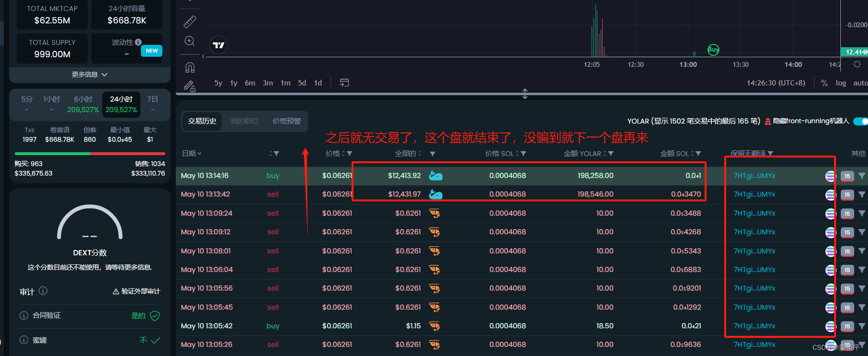Switch to 我的职位 tab
The height and width of the screenshot is (356, 868).
245,121
